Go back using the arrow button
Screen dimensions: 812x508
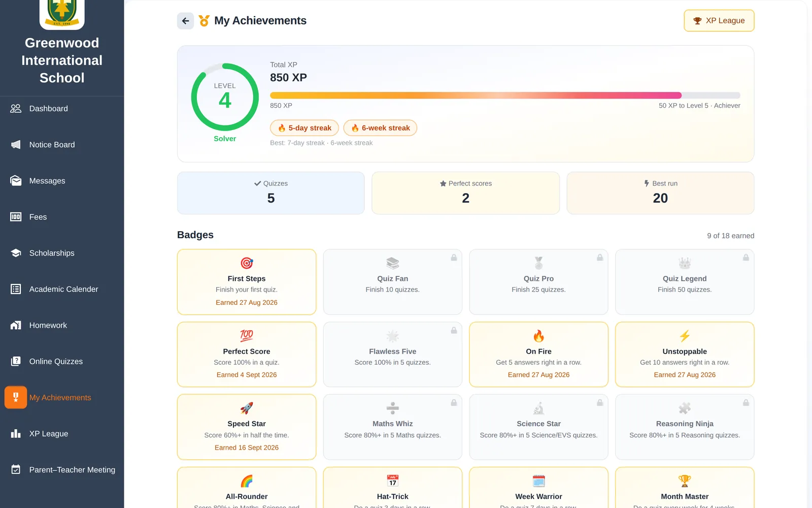tap(185, 21)
